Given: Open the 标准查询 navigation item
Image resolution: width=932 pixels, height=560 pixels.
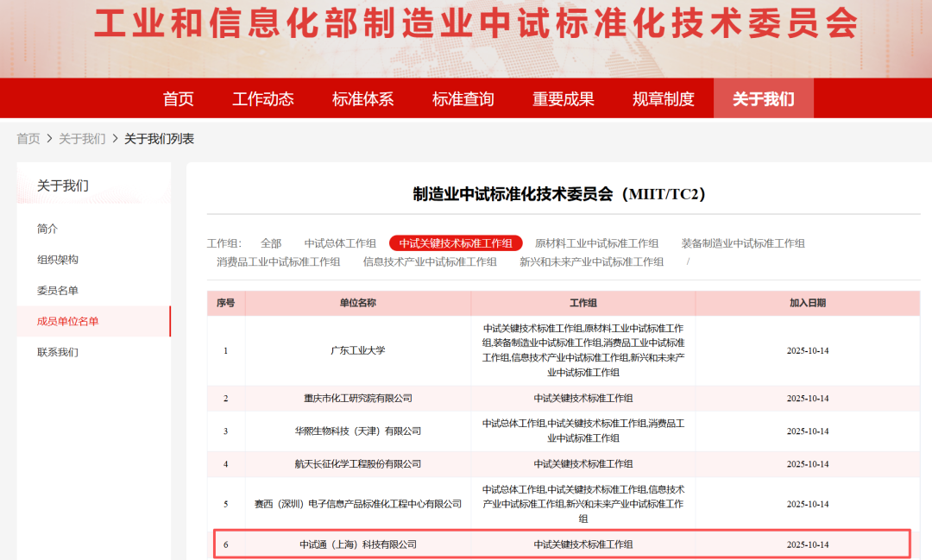Looking at the screenshot, I should coord(463,98).
